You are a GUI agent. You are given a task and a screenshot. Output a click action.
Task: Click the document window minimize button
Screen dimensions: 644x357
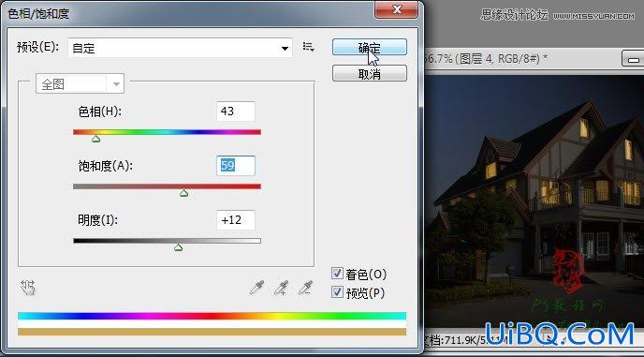[633, 59]
